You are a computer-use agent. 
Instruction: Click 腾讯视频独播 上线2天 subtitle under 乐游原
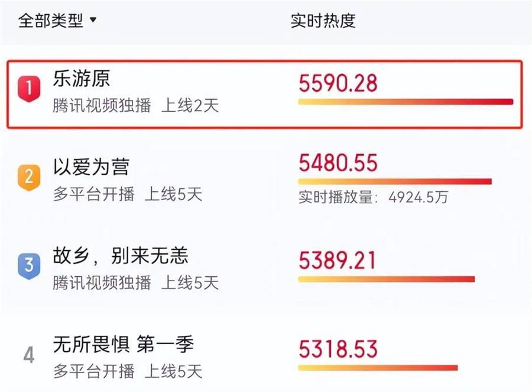coord(136,105)
